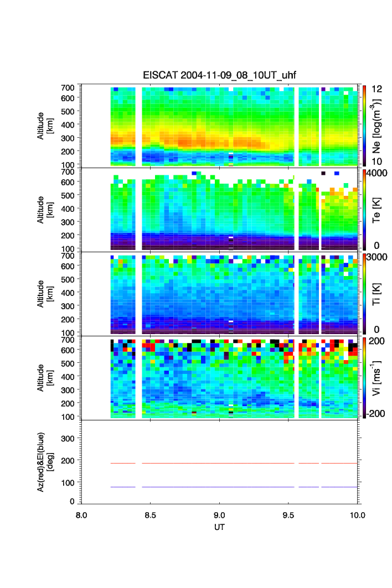This screenshot has width=392, height=588.
Task: Click the 'UT' x-axis label
Action: pos(220,527)
